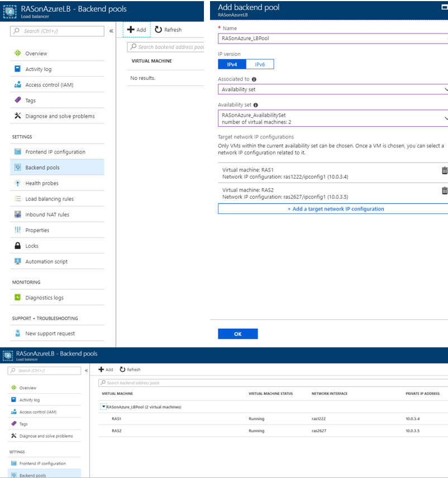Click Add a target network IP configuration
This screenshot has height=478, width=448.
point(333,209)
